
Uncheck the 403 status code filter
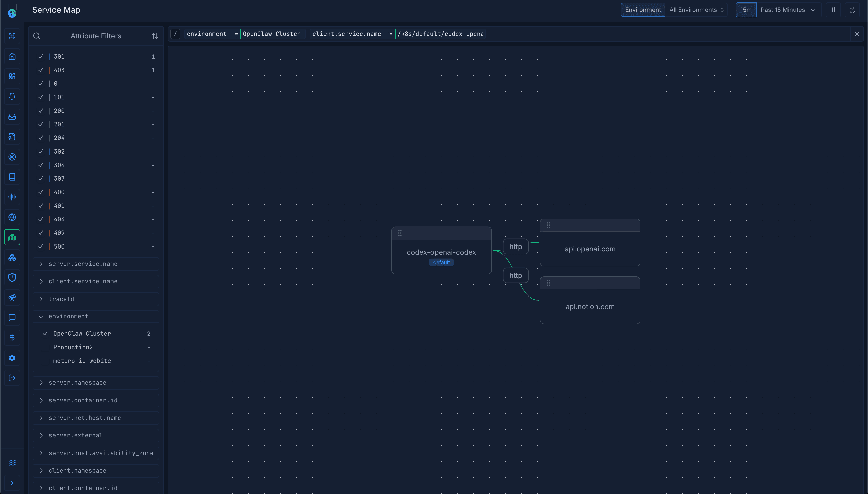click(41, 70)
